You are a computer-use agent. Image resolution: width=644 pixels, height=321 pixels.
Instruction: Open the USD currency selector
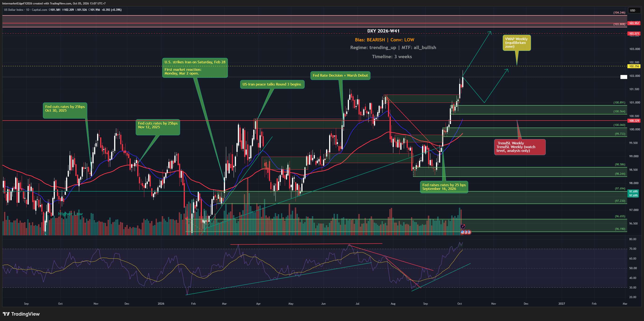[x=635, y=11]
